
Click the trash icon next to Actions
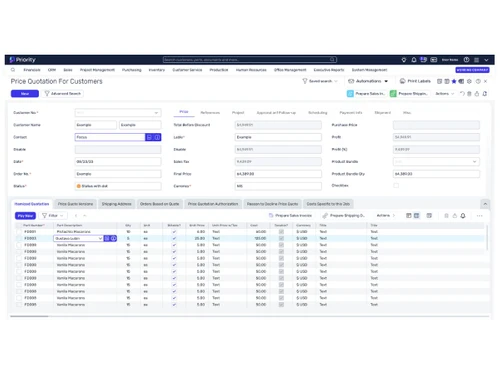(x=469, y=94)
